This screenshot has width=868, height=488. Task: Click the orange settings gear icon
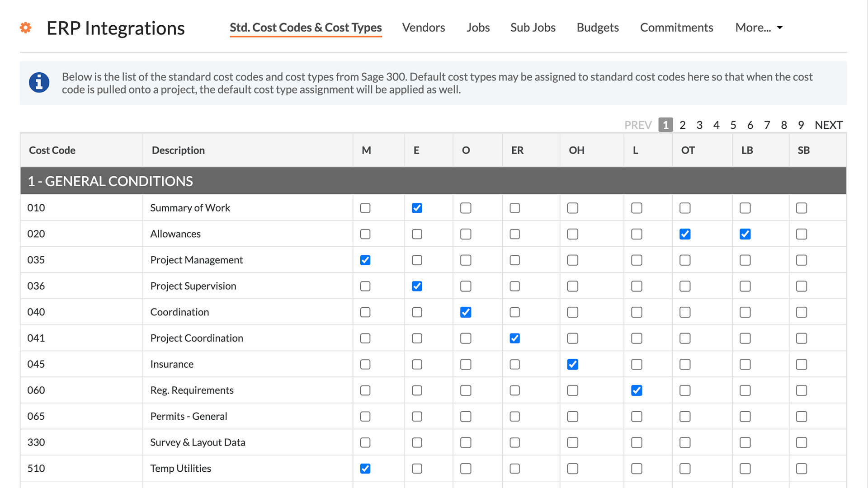pos(25,28)
